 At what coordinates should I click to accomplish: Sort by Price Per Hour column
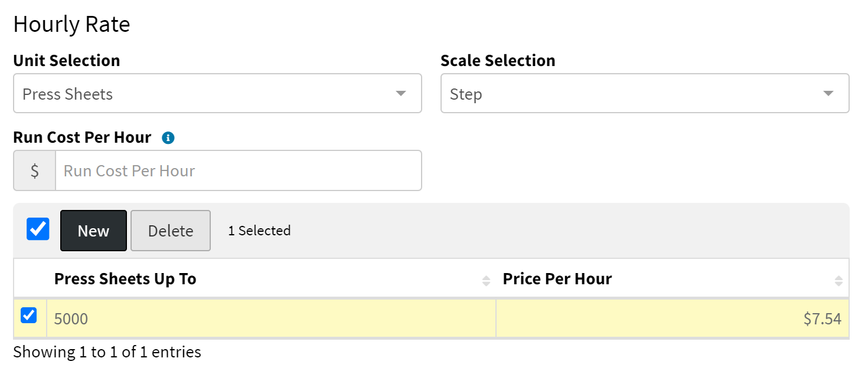(557, 279)
